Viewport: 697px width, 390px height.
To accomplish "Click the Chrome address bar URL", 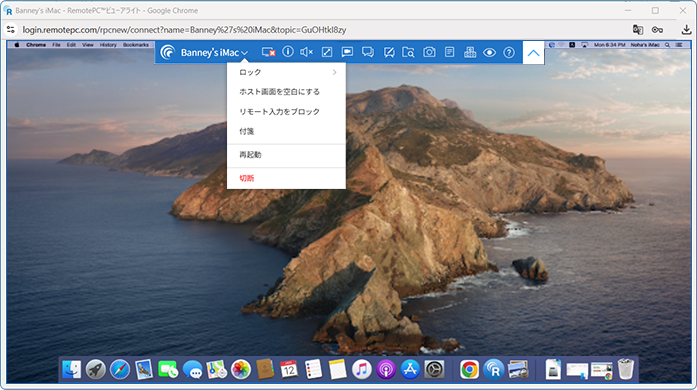I will (184, 30).
